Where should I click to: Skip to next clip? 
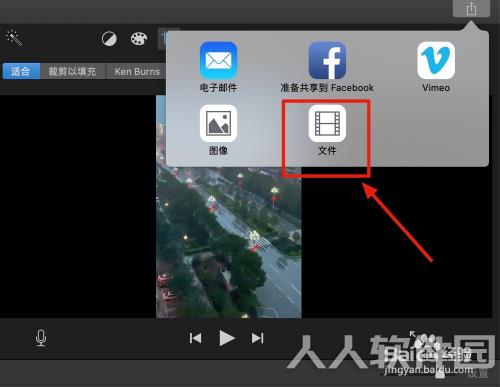(257, 338)
